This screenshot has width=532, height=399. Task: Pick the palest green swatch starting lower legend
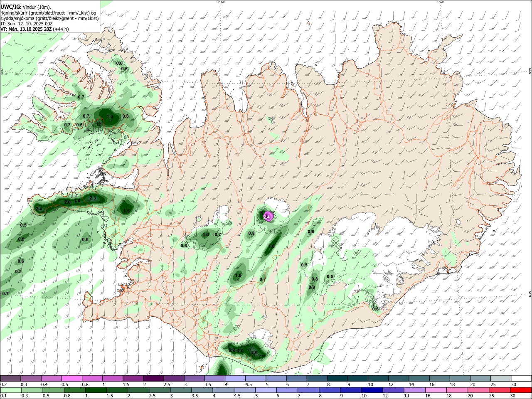pos(10,390)
